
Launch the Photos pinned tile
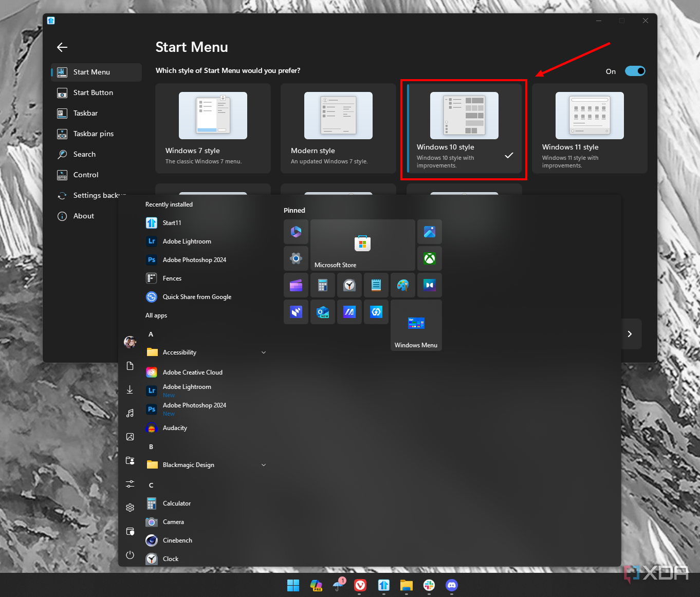430,232
